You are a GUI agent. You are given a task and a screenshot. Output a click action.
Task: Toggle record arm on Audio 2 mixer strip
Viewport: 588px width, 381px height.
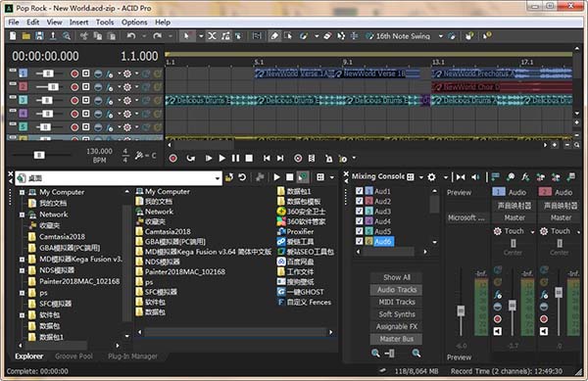[x=544, y=319]
